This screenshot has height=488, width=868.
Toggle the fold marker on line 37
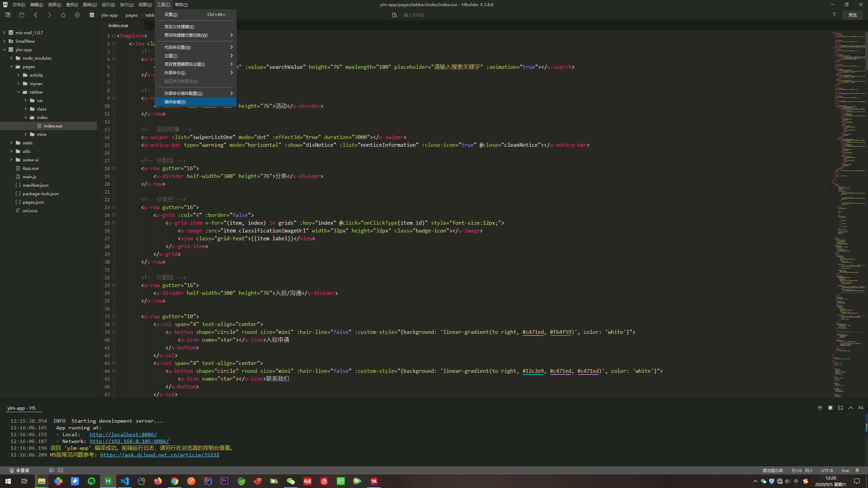(114, 317)
